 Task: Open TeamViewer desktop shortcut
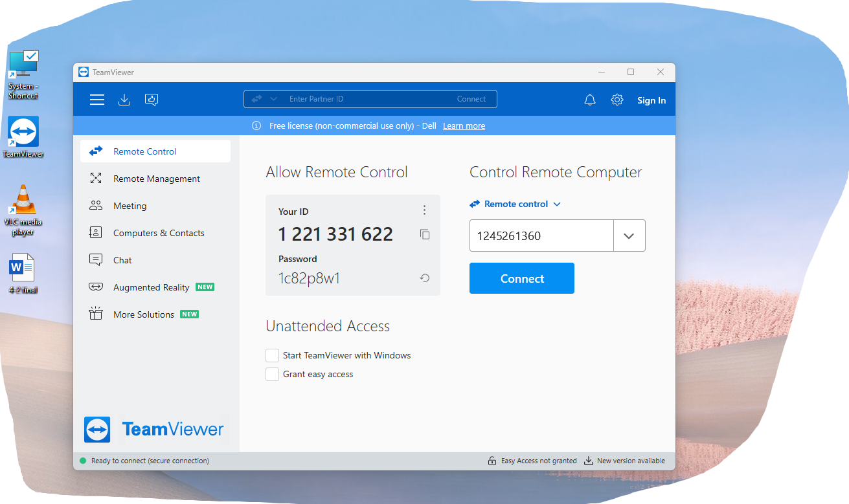tap(23, 137)
